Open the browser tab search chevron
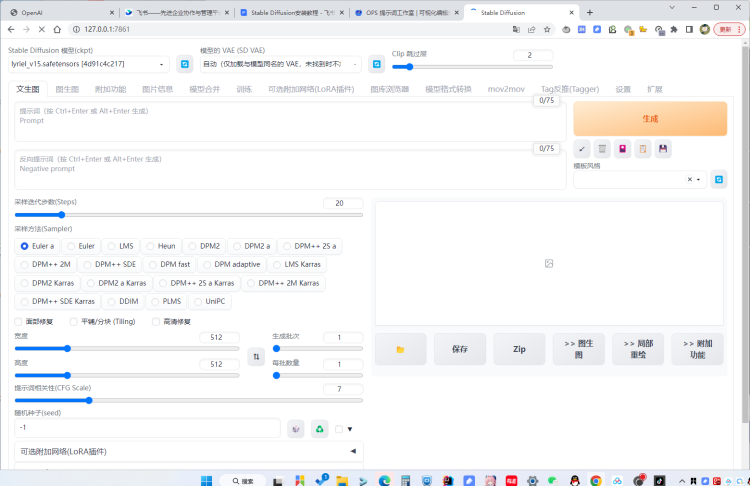750x486 pixels. click(672, 7)
